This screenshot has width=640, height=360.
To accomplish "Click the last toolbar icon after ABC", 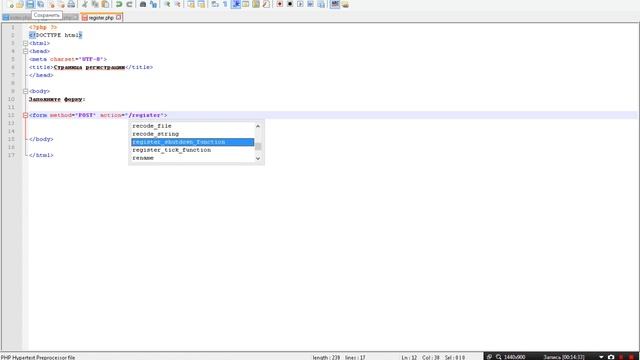I will tap(345, 4).
